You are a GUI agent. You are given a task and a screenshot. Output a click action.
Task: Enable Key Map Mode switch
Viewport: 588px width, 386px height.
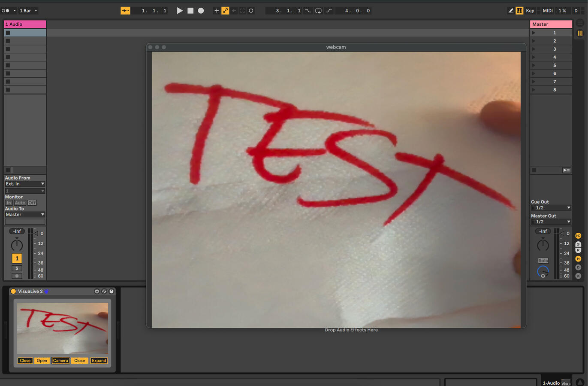tap(530, 11)
